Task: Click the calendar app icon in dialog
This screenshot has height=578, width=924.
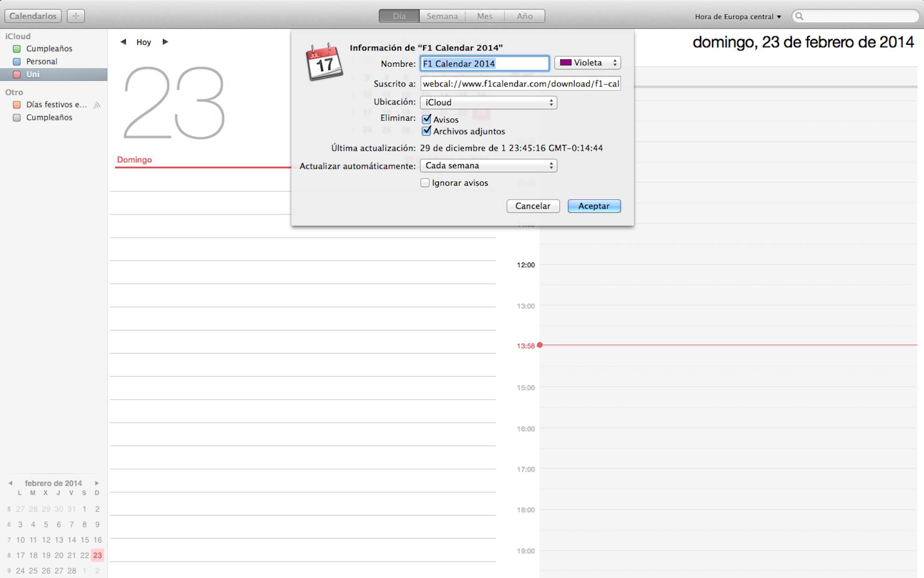Action: coord(324,62)
